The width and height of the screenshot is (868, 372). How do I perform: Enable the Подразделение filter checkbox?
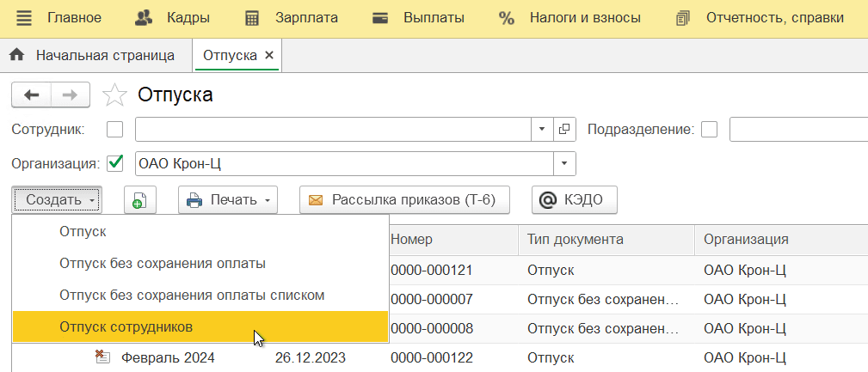pos(709,130)
